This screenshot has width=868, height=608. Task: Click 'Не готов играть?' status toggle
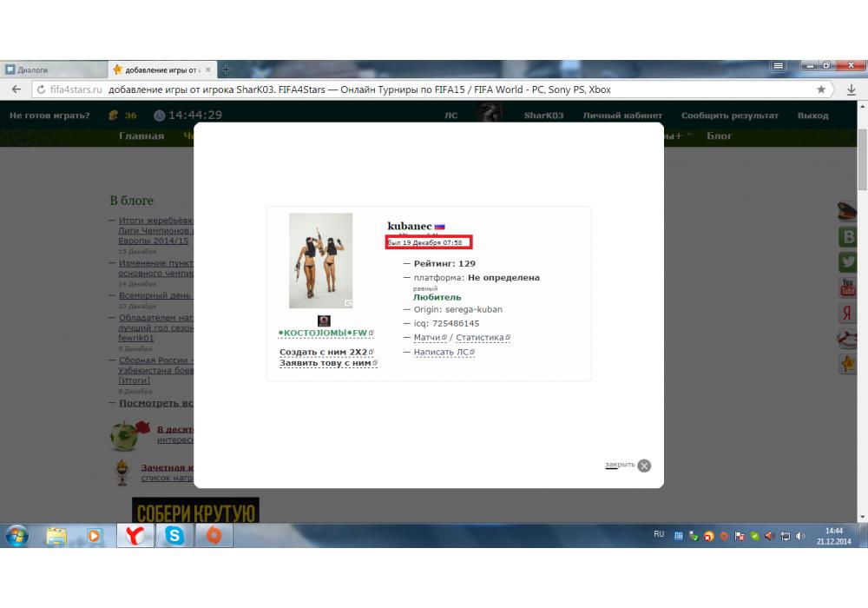(x=49, y=116)
